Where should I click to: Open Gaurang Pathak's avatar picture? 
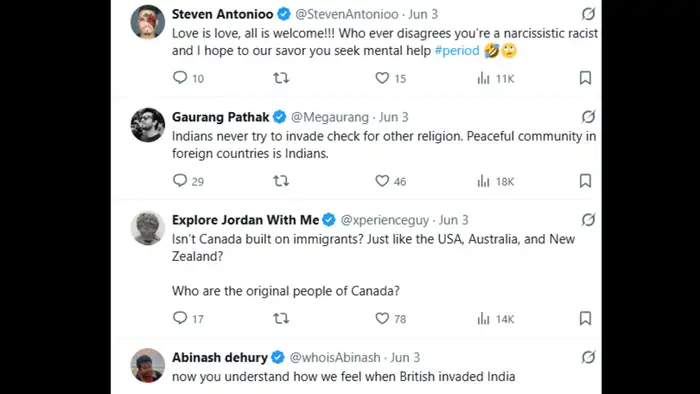[148, 125]
